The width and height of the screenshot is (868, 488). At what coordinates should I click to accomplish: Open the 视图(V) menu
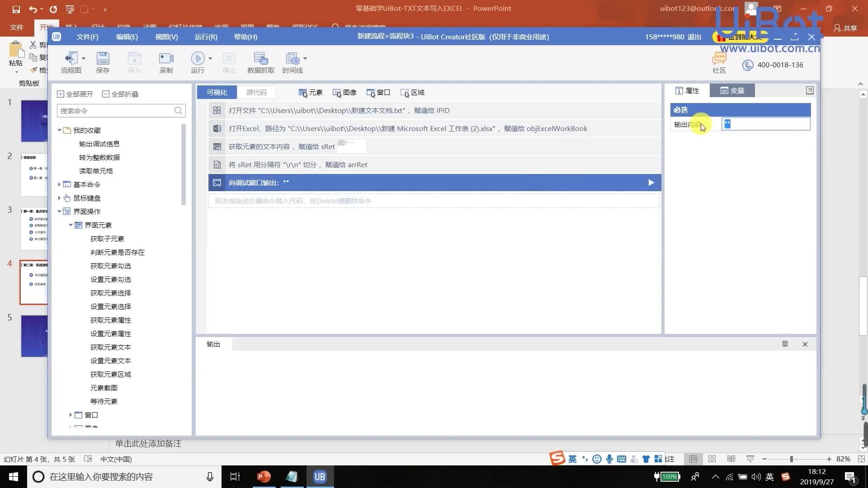pos(166,37)
